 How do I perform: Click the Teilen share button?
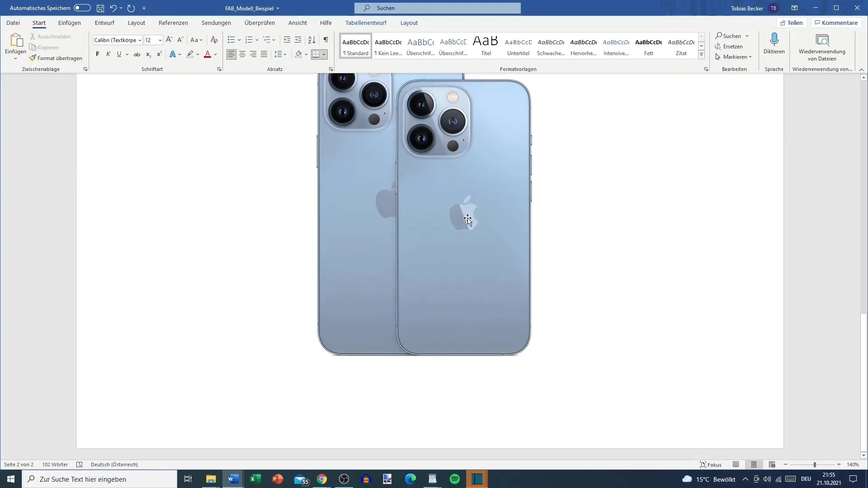792,23
